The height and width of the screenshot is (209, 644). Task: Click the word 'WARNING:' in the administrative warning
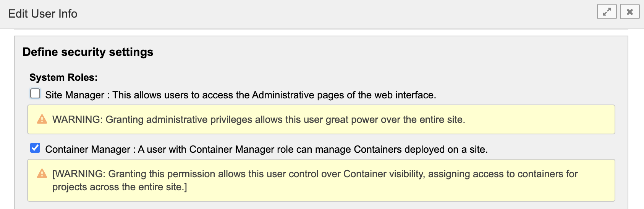[77, 119]
